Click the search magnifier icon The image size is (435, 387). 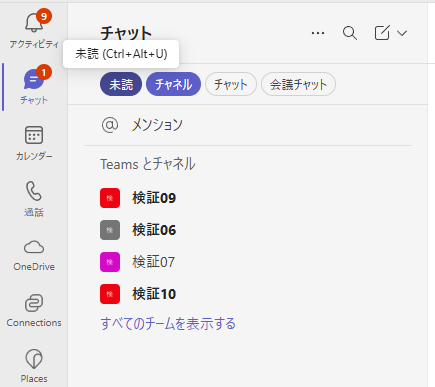350,33
